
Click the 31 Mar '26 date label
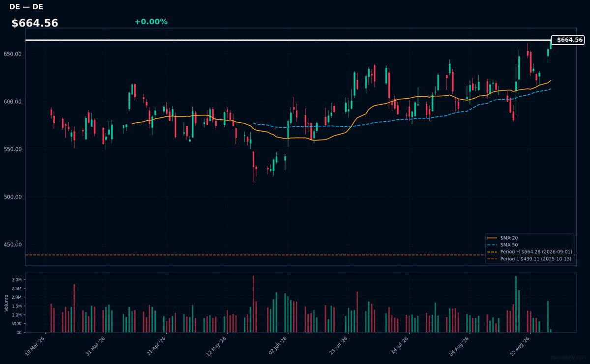95,345
